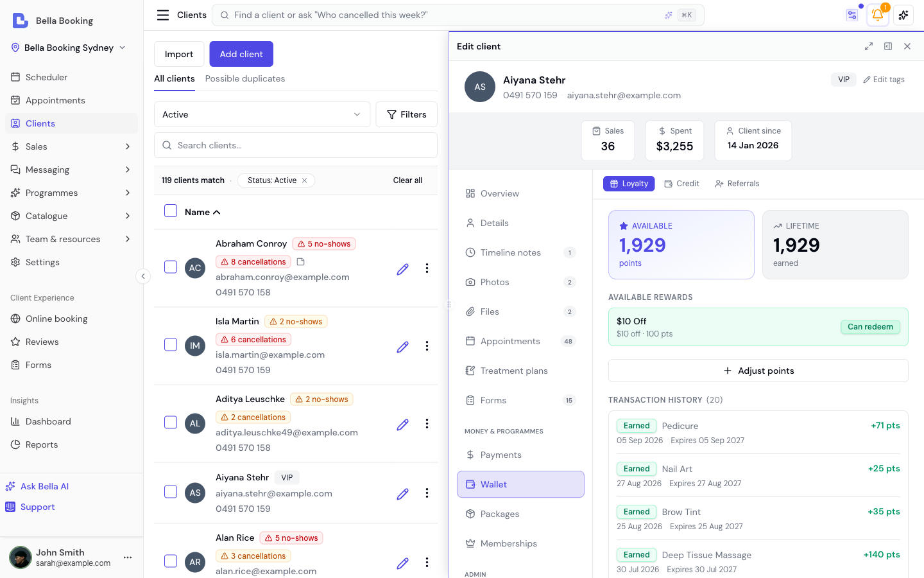Expand the Sales menu in sidebar
The width and height of the screenshot is (924, 578).
coord(71,146)
